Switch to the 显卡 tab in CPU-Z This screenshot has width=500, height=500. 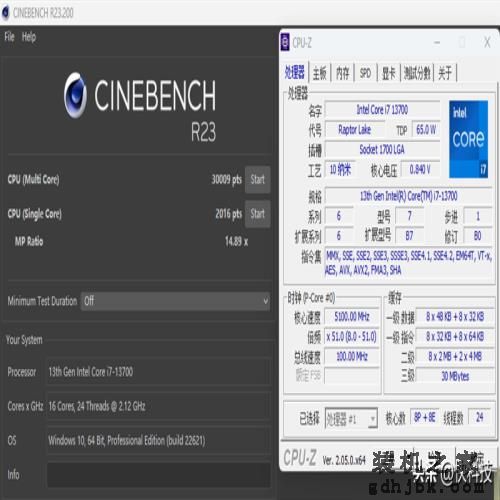point(388,73)
